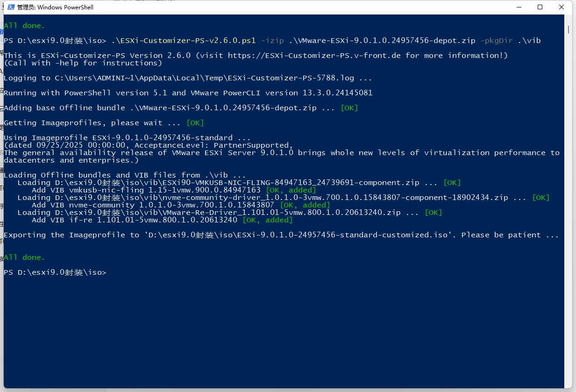The height and width of the screenshot is (392, 576).
Task: Maximize the Windows PowerShell window
Action: point(540,7)
